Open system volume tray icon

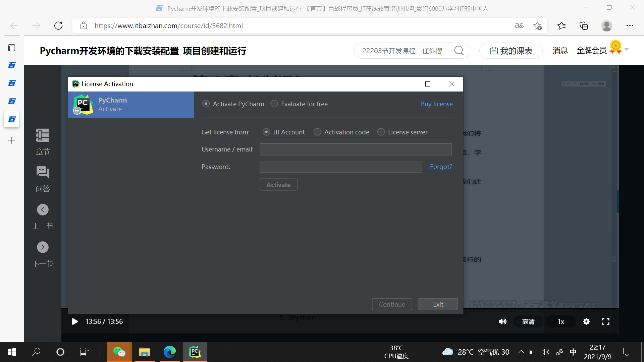coord(545,352)
